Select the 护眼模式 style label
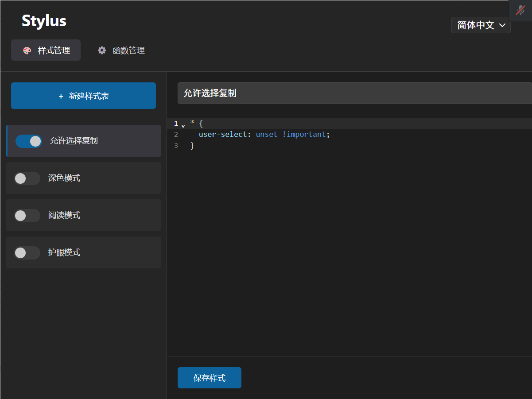Image resolution: width=532 pixels, height=399 pixels. [x=64, y=252]
